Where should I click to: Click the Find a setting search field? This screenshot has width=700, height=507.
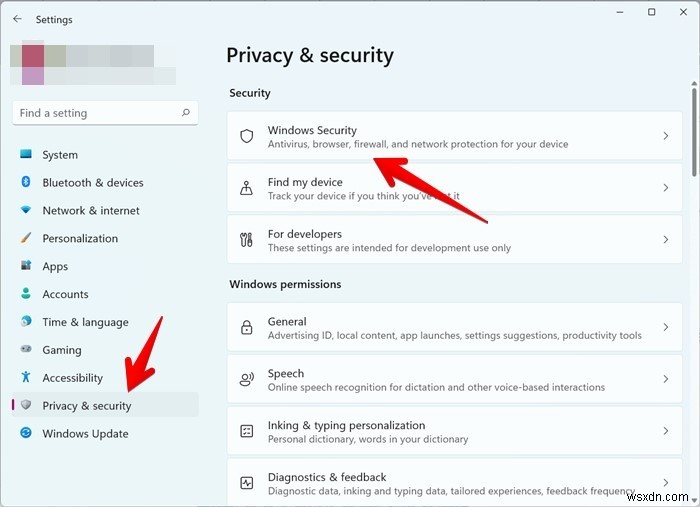[x=95, y=113]
